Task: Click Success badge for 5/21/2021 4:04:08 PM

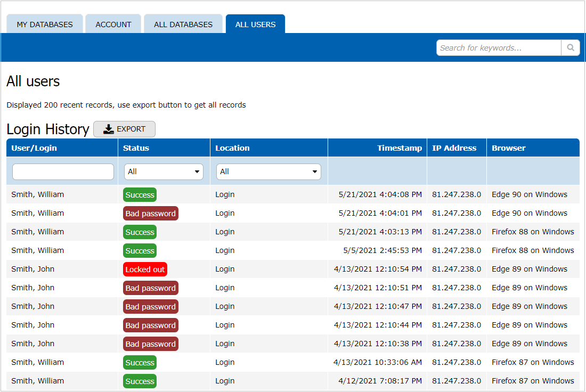Action: coord(140,195)
